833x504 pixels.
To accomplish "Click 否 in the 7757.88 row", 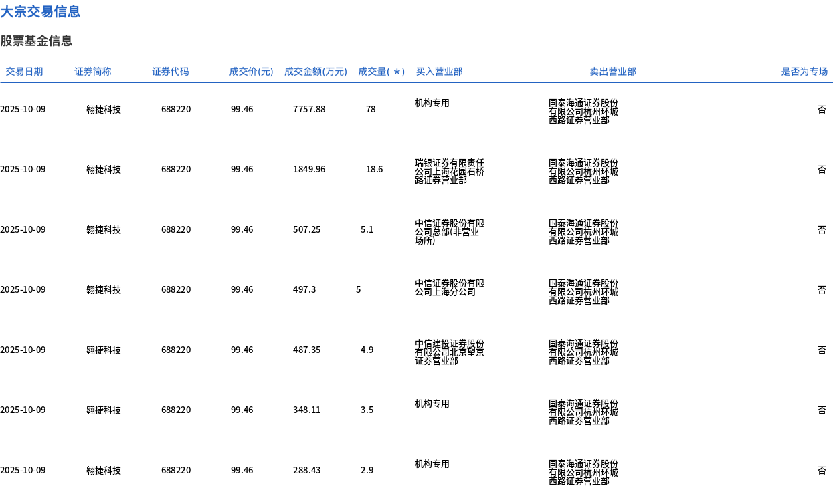I will pyautogui.click(x=822, y=109).
